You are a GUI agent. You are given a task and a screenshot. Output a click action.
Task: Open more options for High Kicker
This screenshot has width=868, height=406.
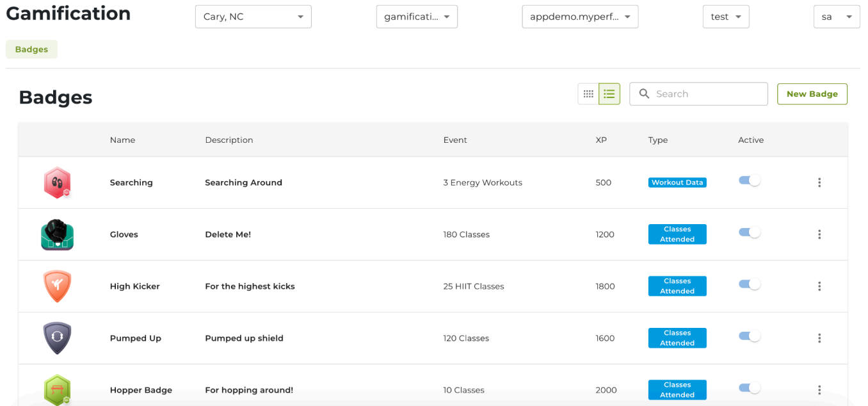coord(819,286)
